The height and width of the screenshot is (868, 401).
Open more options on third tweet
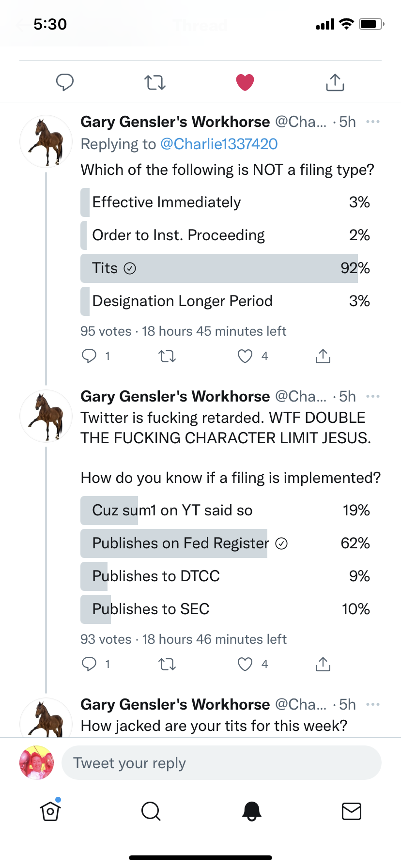pos(372,704)
